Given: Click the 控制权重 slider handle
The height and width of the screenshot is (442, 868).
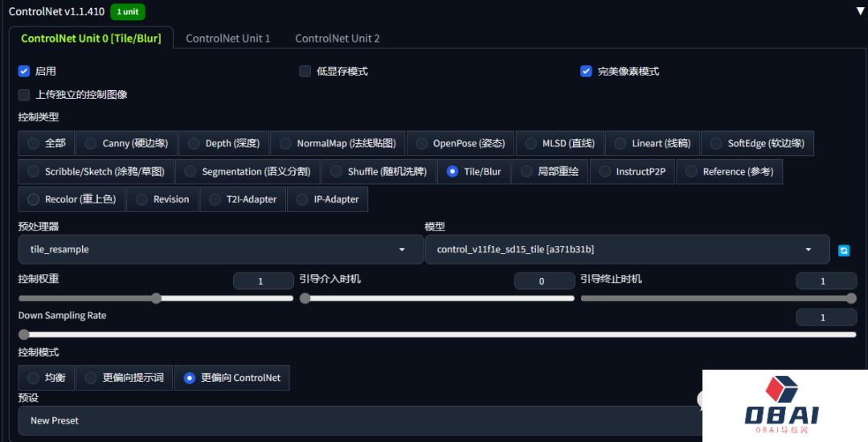Looking at the screenshot, I should [156, 298].
